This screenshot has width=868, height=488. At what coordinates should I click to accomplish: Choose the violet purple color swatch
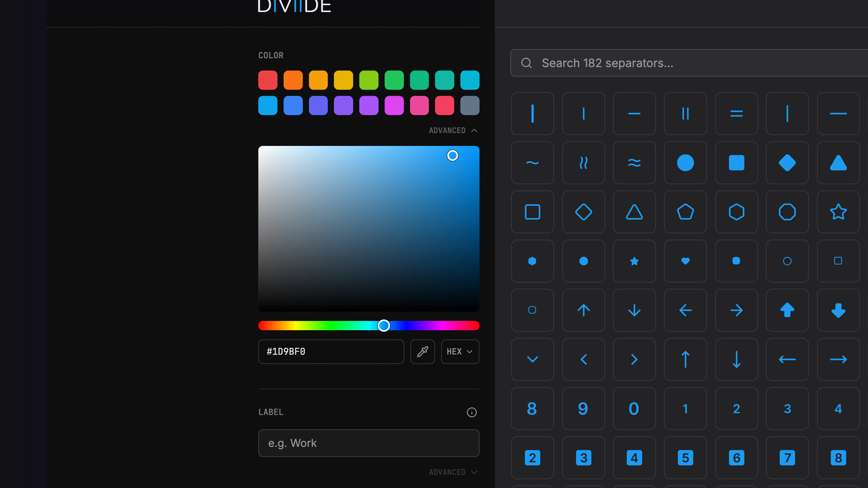[x=343, y=106]
